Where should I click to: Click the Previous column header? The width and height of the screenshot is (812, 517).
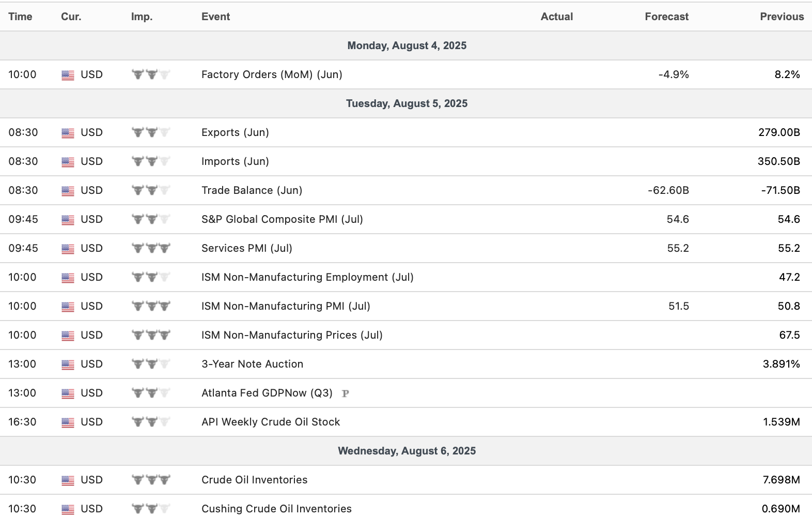[x=782, y=17]
